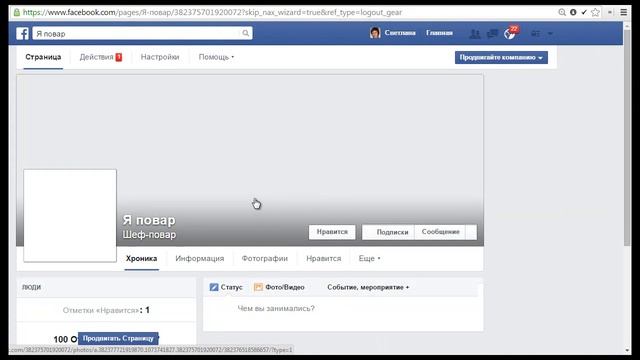The height and width of the screenshot is (360, 640).
Task: Click the Статус pencil icon
Action: (214, 287)
